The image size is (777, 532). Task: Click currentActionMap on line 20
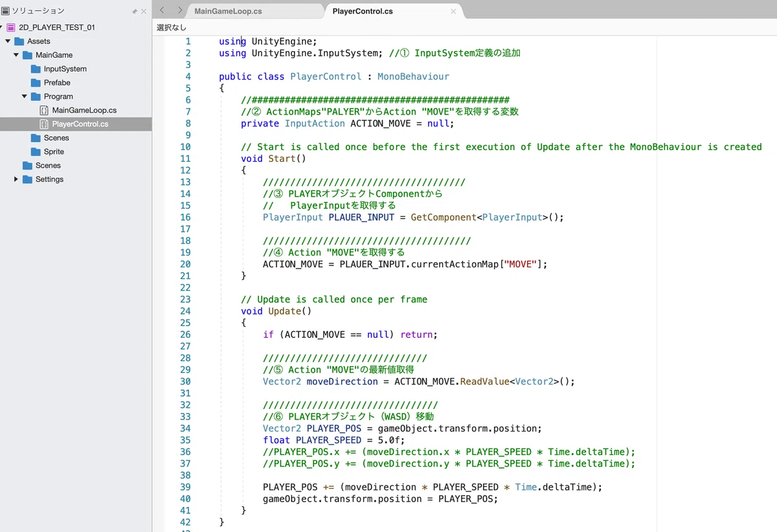click(x=455, y=264)
